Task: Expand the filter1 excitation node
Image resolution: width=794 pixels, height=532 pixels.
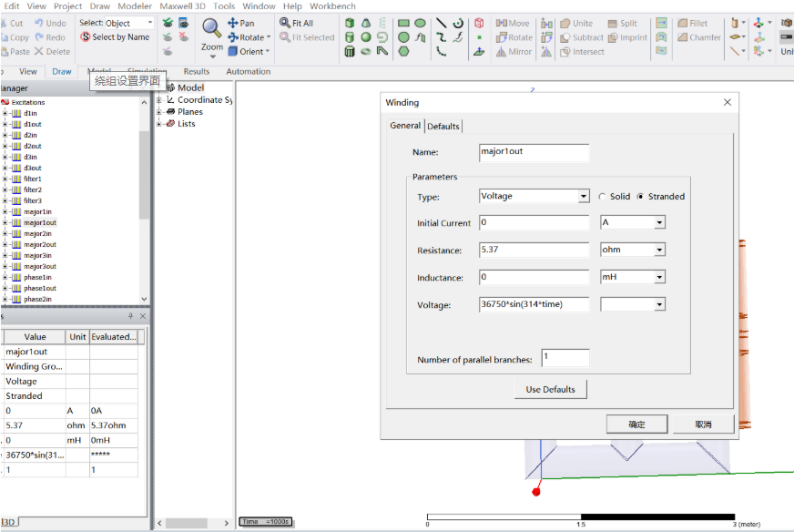Action: point(5,179)
